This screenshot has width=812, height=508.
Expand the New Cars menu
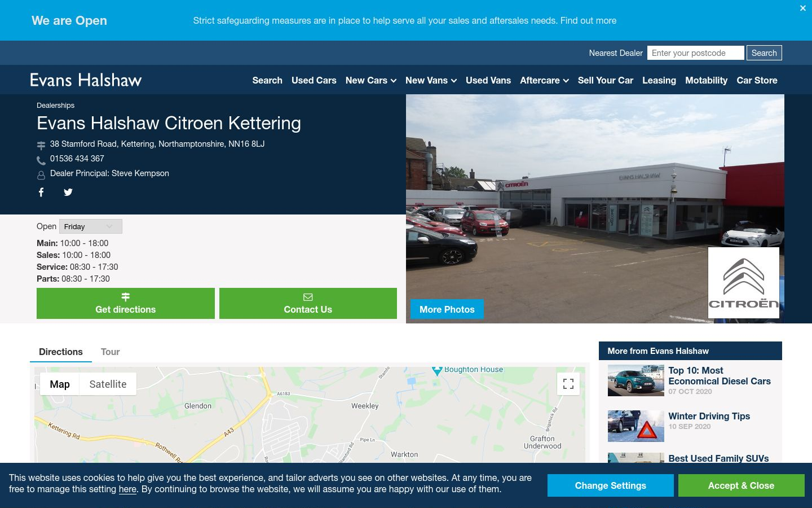pyautogui.click(x=371, y=80)
